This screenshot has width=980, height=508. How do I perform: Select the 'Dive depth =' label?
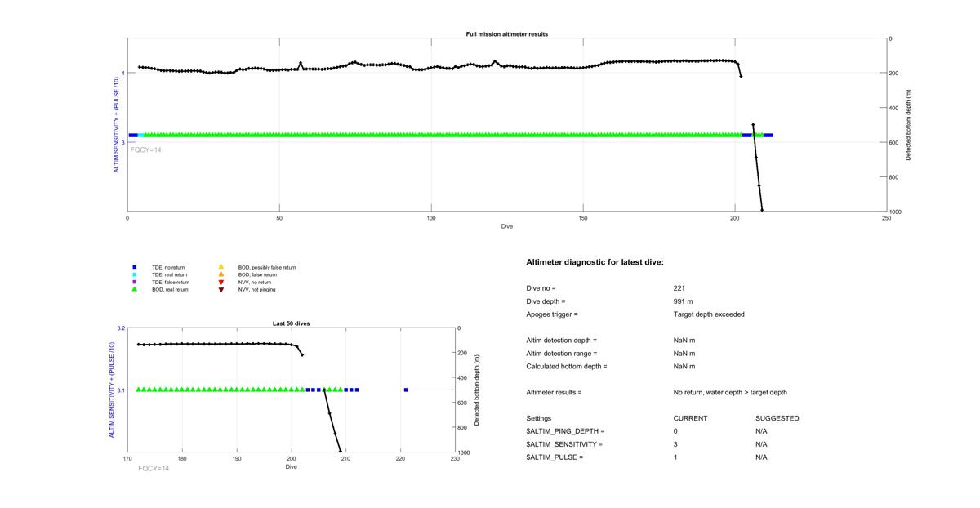[546, 301]
